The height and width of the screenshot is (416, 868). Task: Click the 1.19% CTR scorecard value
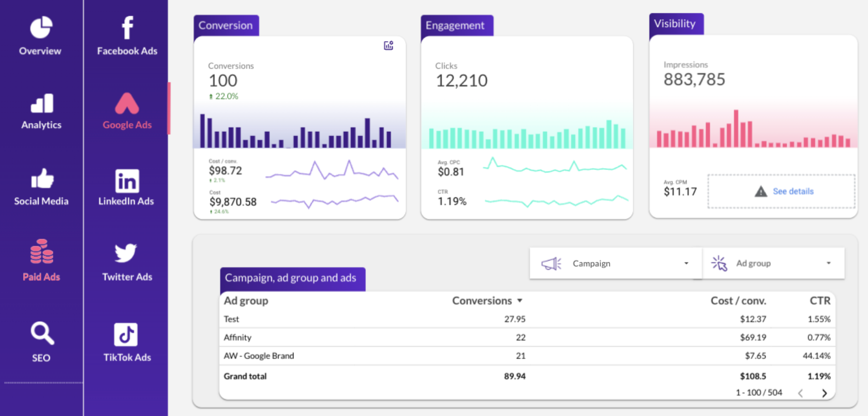(x=452, y=201)
